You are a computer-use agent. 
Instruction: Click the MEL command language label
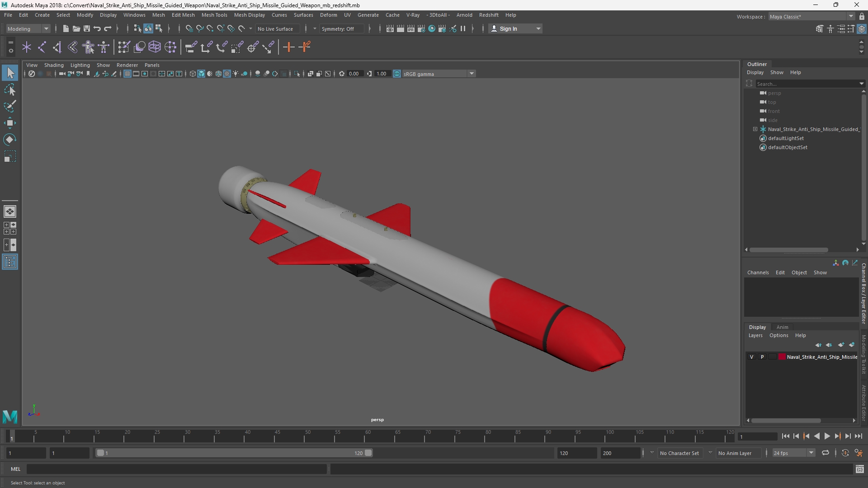[16, 469]
